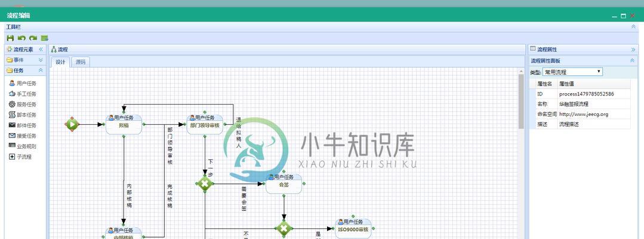Click the 名称 value cell

tap(593, 104)
